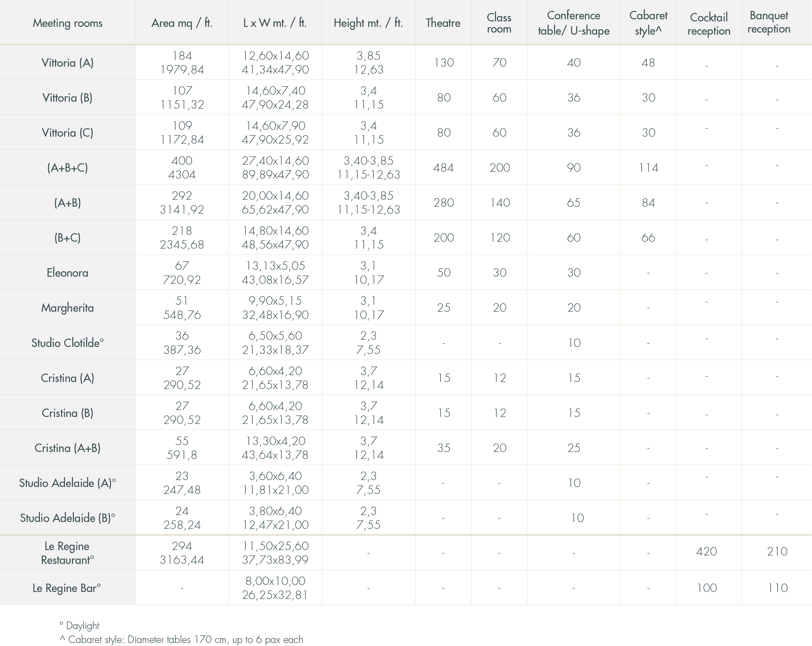Select theatre capacity 484 for A+B+C
This screenshot has width=812, height=646.
click(443, 168)
